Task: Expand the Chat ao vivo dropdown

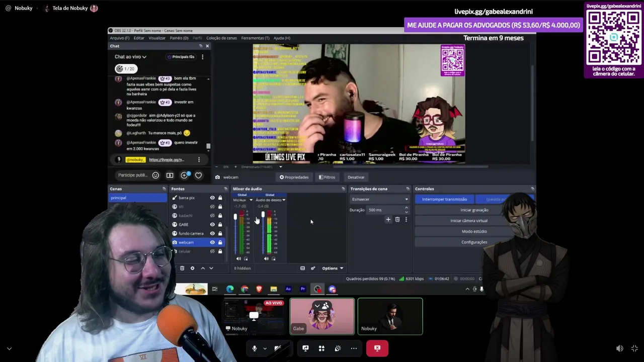Action: pyautogui.click(x=130, y=57)
